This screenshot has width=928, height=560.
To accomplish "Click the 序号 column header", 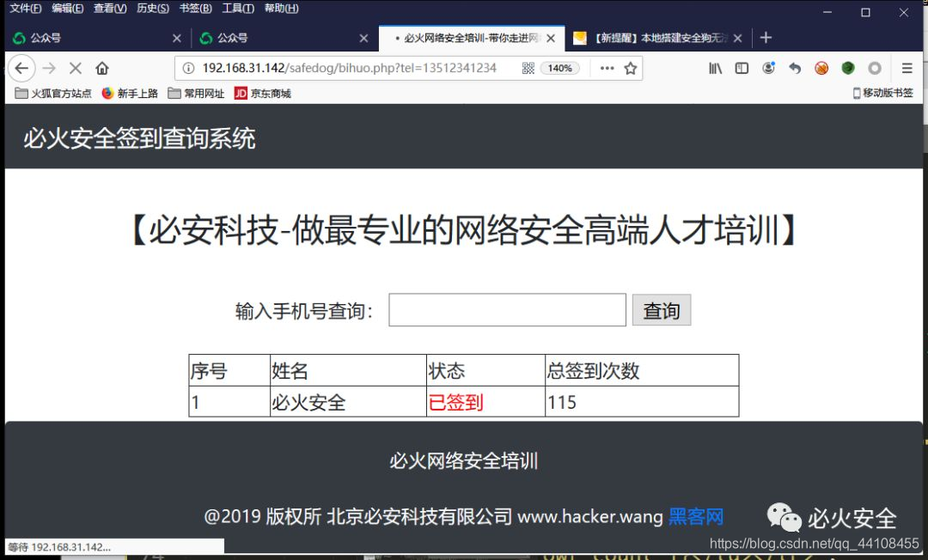I will [229, 371].
